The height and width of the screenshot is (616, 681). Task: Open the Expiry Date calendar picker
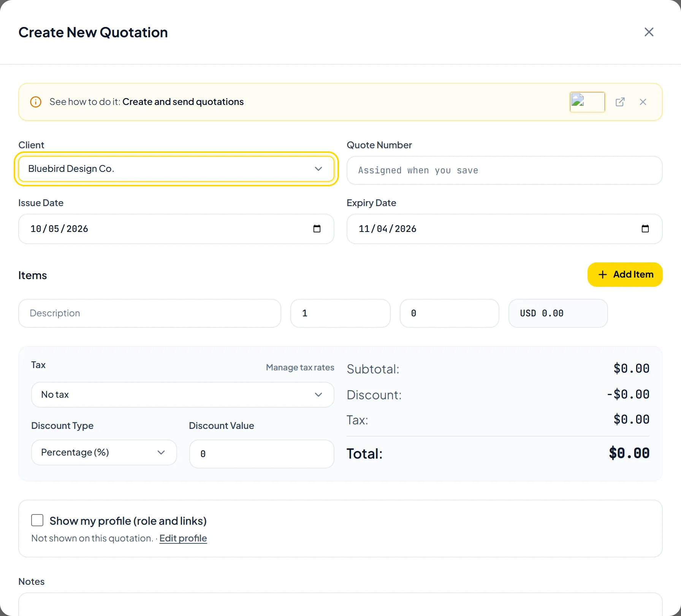tap(645, 229)
